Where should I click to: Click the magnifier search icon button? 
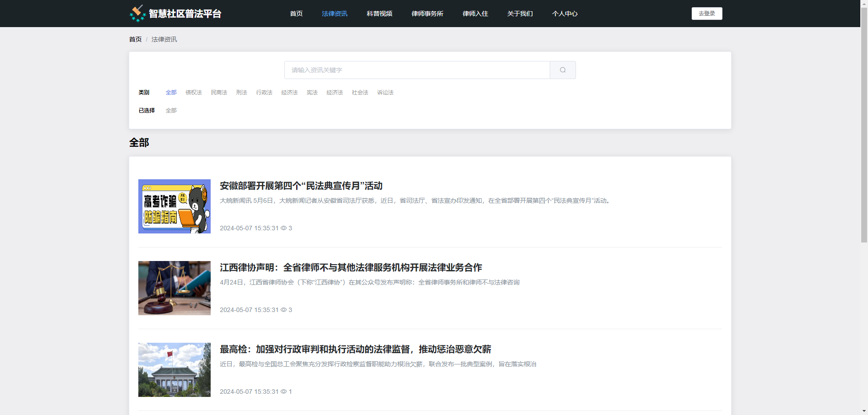pos(562,70)
